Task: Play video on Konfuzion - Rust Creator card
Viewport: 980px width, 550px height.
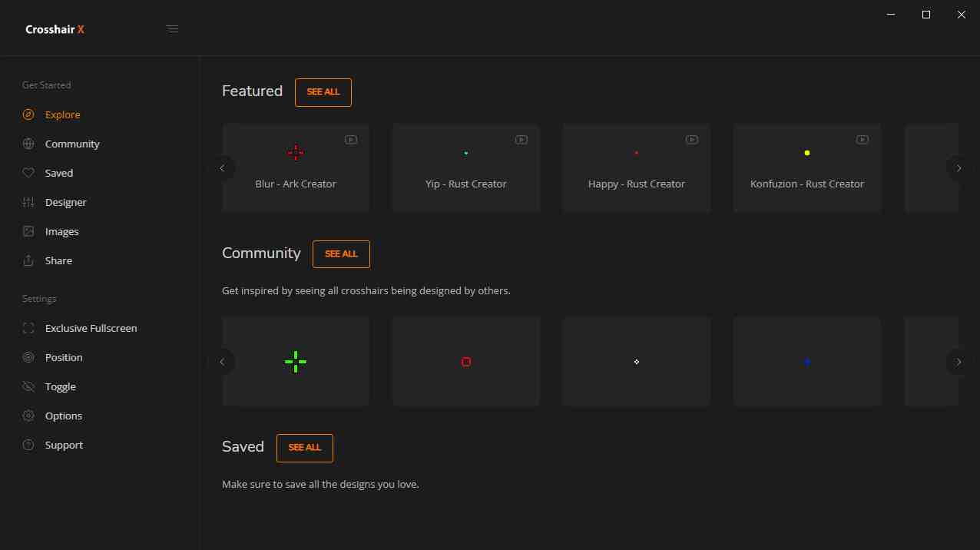Action: (x=862, y=140)
